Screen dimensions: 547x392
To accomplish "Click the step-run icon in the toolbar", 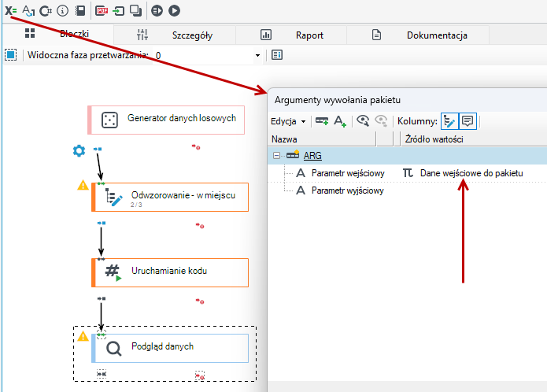I will (x=157, y=11).
